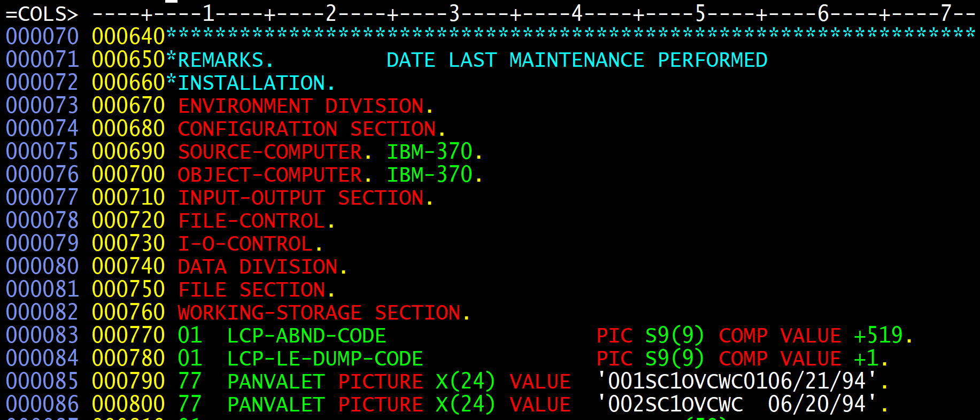Click PIC S9(9) on LCP-ABND-CODE line
980x420 pixels.
click(651, 336)
